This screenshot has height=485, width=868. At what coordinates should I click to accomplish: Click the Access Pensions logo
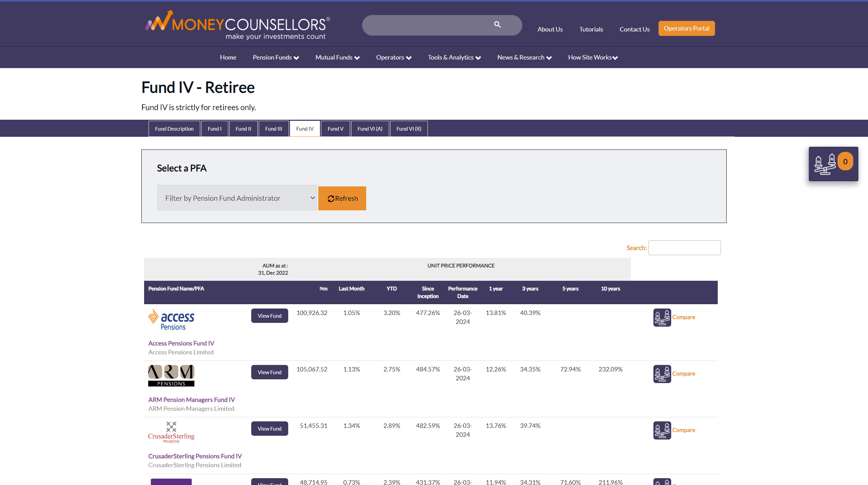point(171,319)
